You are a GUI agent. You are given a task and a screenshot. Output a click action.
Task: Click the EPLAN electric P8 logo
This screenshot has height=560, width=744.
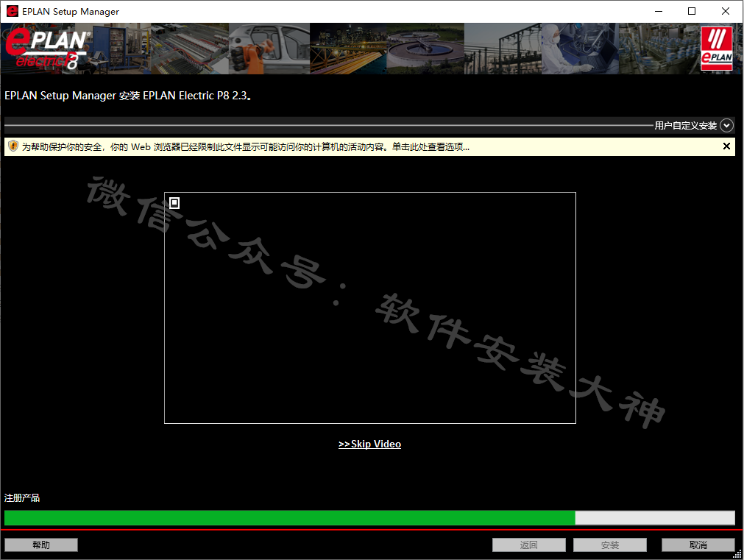[47, 49]
